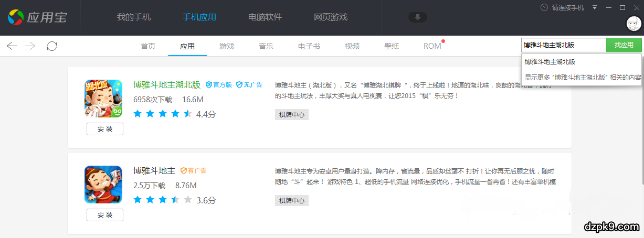Screen dimensions: 644x238
Task: Click the refresh page icon
Action: coord(52,46)
